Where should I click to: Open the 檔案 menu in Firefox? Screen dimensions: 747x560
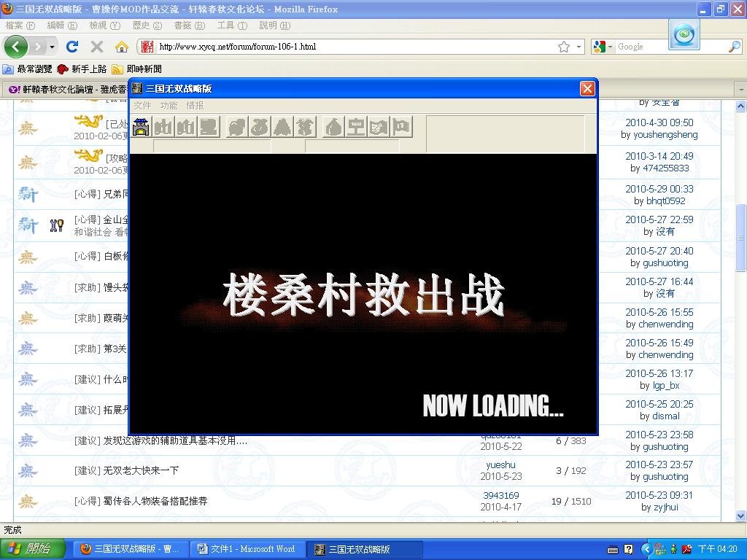coord(20,26)
